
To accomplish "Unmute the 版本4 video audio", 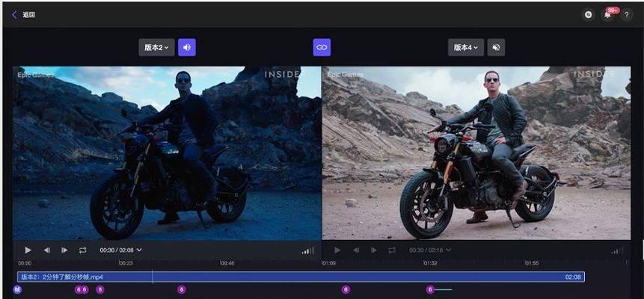I will [x=496, y=47].
